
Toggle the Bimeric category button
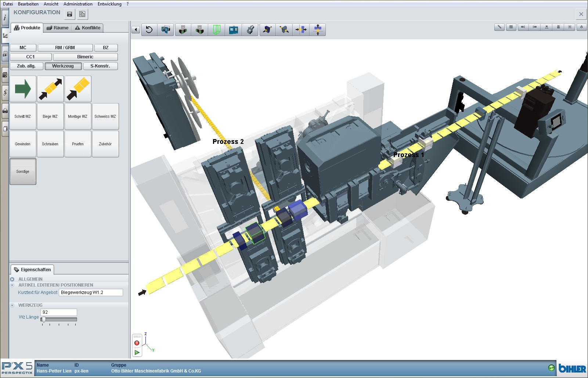click(x=85, y=57)
